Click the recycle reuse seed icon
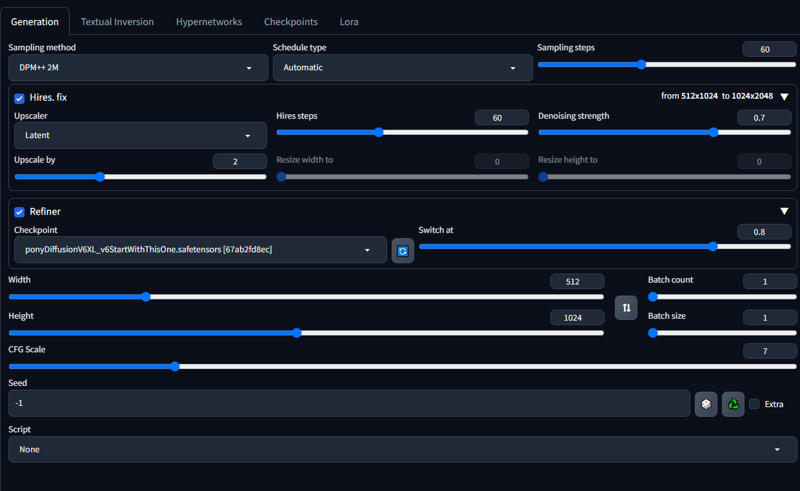This screenshot has width=800, height=491. pyautogui.click(x=733, y=404)
